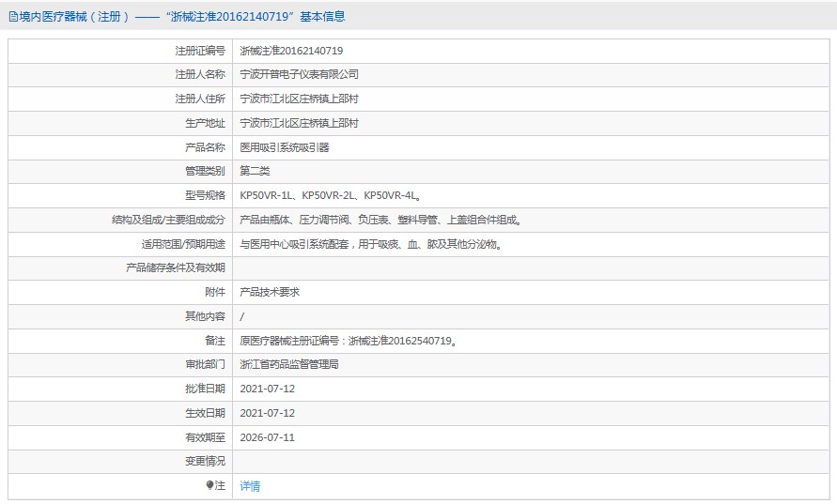
Task: Click the 结构及组成/主要组成成分 label
Action: 168,220
